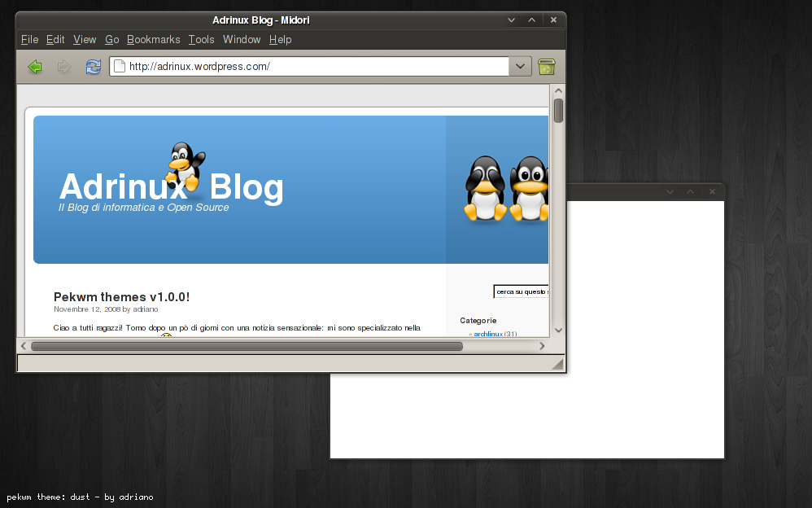Click the 'Novembre 12, 2008 by adriano' text
The image size is (812, 508).
(x=106, y=309)
